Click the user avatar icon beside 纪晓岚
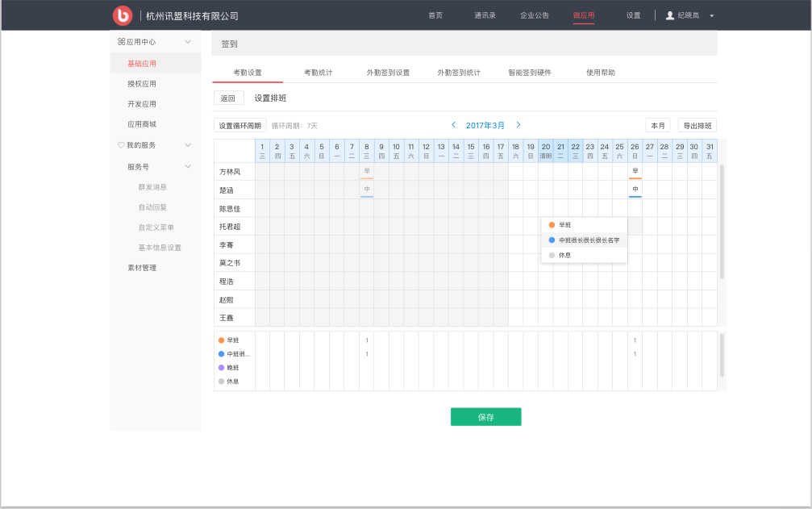The image size is (812, 509). pyautogui.click(x=669, y=15)
